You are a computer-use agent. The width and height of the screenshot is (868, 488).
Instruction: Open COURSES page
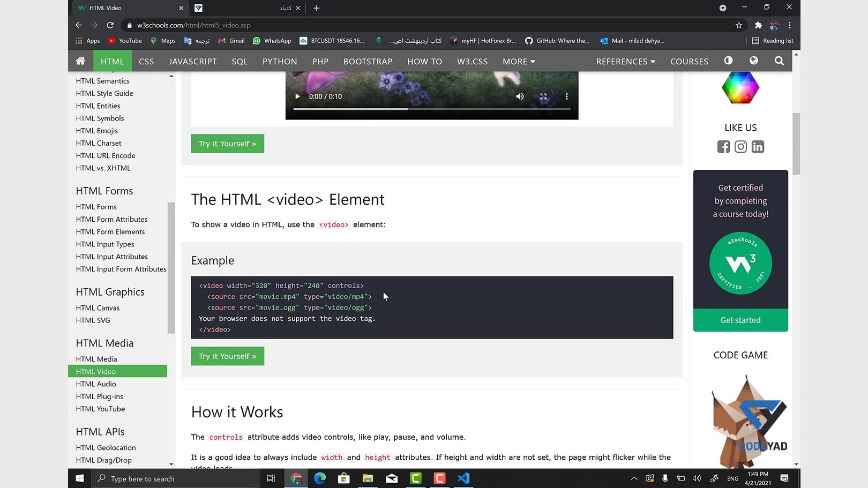click(689, 62)
